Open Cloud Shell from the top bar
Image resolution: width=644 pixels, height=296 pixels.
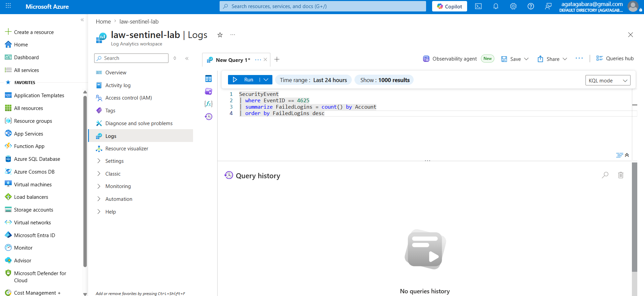pos(478,6)
